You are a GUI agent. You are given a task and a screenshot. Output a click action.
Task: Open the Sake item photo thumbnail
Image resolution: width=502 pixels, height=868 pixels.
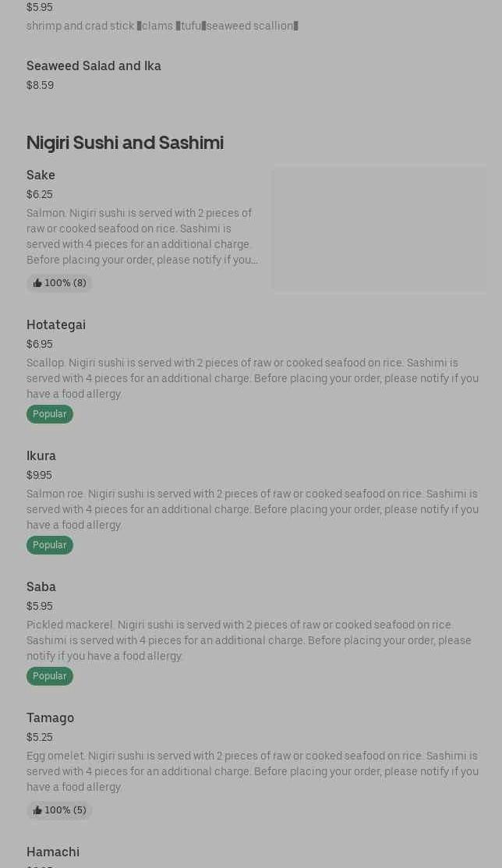tap(379, 229)
